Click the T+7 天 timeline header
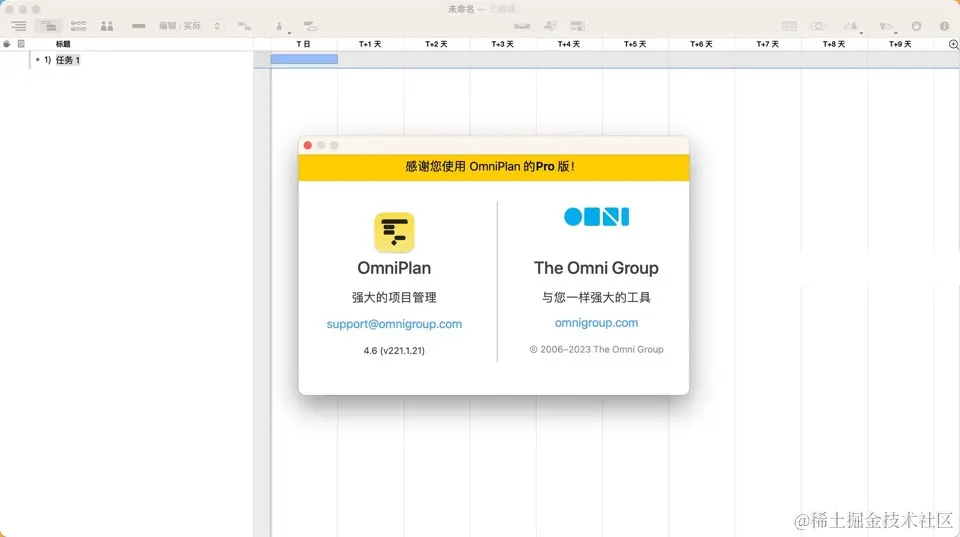This screenshot has width=960, height=537. point(767,44)
